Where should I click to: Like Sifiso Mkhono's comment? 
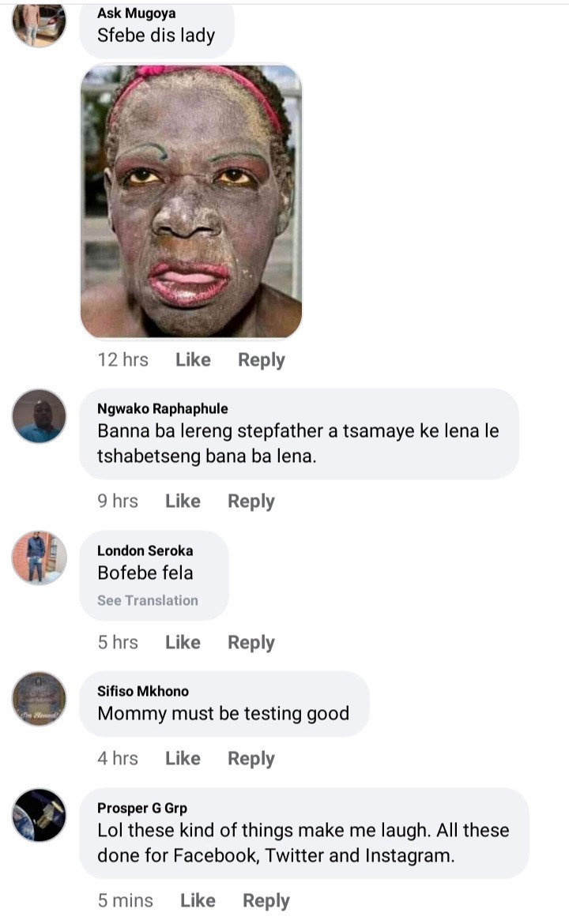183,758
